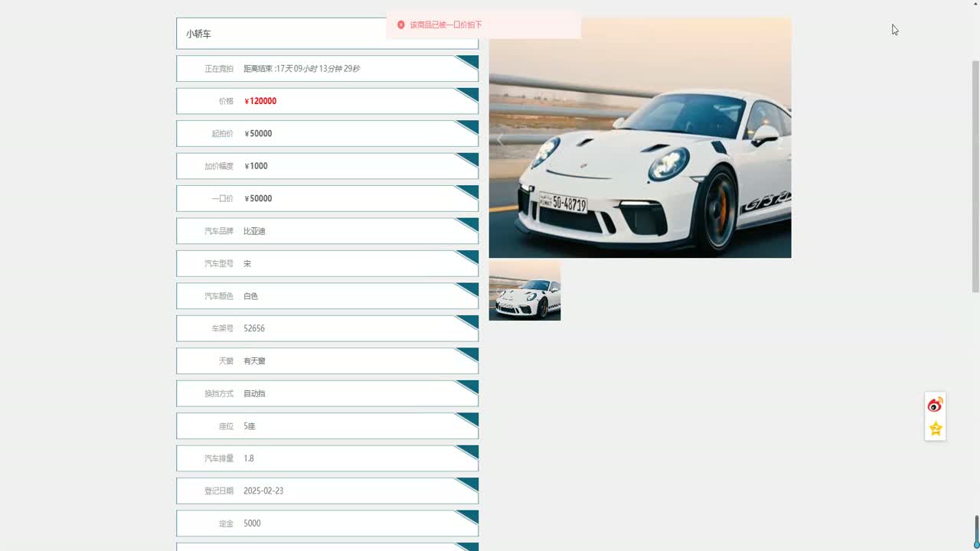Click the registration date 2025-02-23

coord(263,491)
